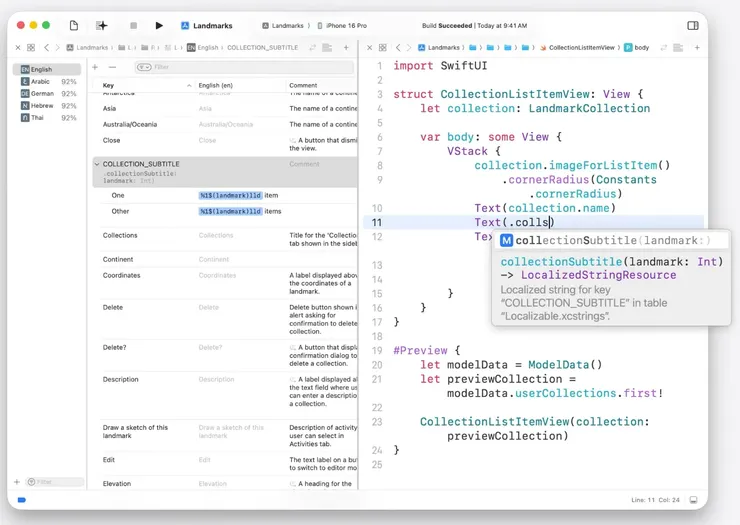Sort by Key column header

click(109, 85)
